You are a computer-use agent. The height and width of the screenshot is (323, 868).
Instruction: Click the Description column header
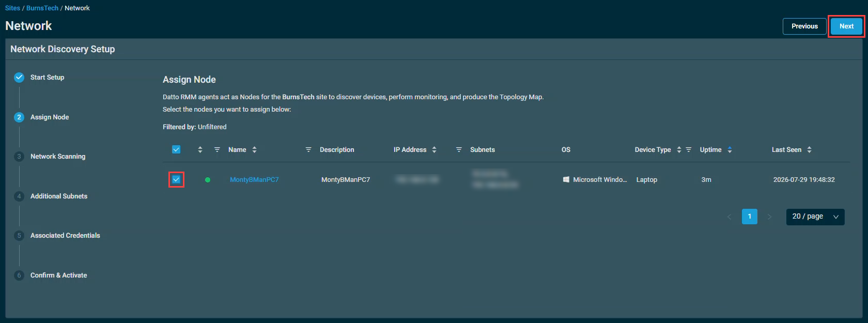(337, 150)
